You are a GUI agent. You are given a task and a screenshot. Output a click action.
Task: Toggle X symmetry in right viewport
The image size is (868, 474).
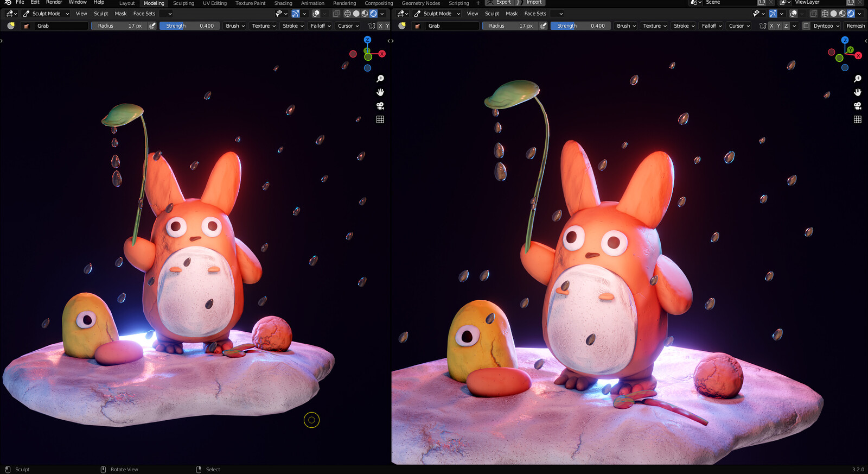tap(771, 26)
